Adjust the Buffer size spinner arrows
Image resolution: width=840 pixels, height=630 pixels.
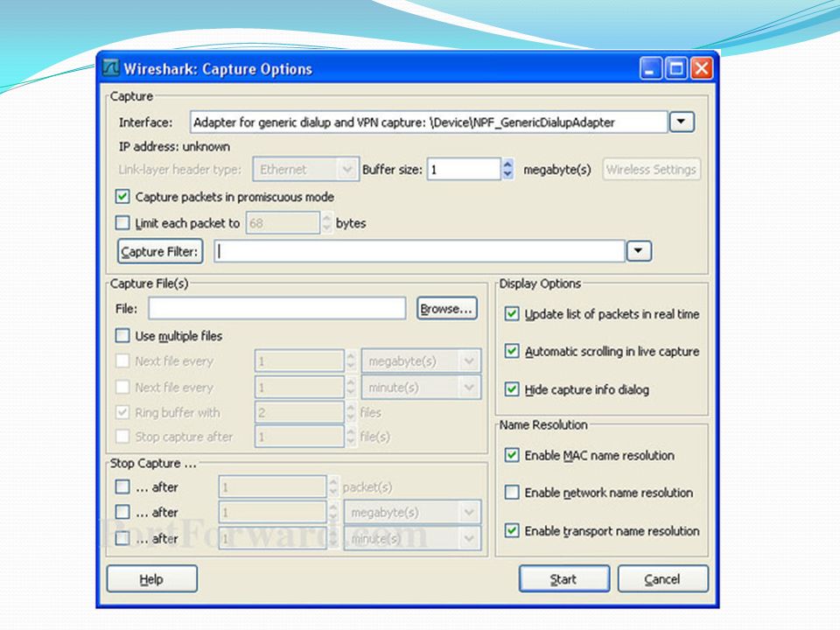pos(507,169)
